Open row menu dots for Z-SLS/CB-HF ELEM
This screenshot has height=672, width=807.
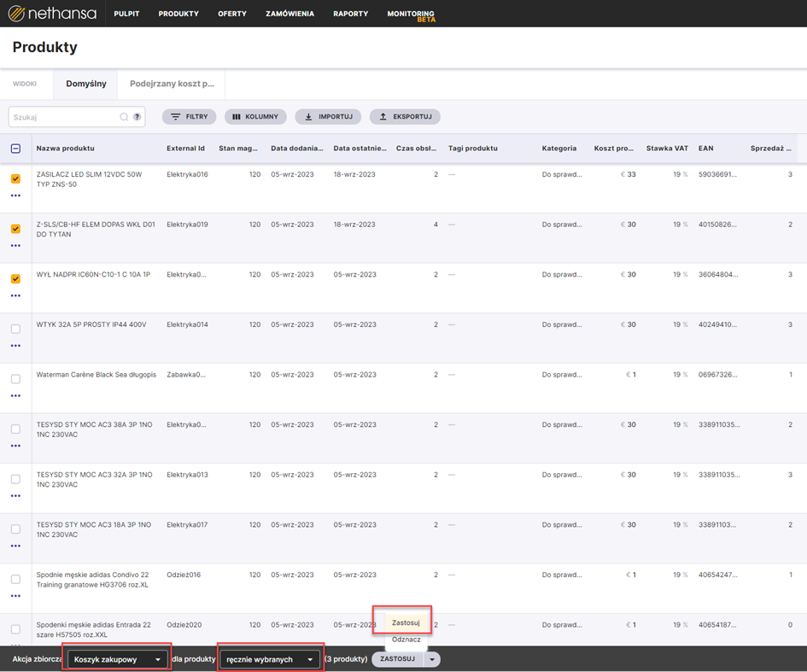(16, 245)
